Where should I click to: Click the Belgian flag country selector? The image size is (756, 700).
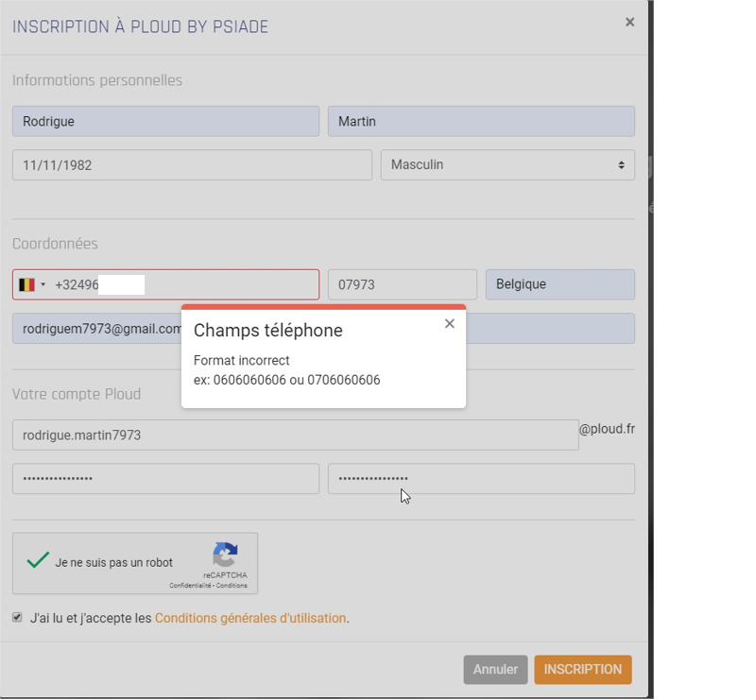click(32, 285)
